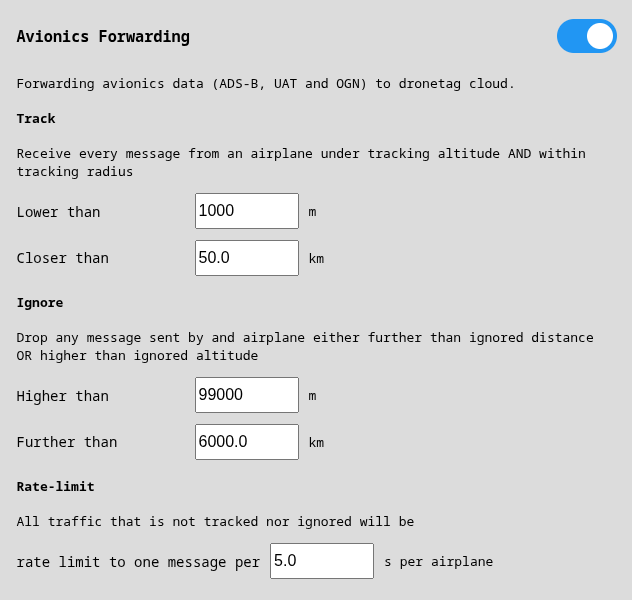Click the km unit beside Further than
The image size is (632, 600).
(316, 443)
